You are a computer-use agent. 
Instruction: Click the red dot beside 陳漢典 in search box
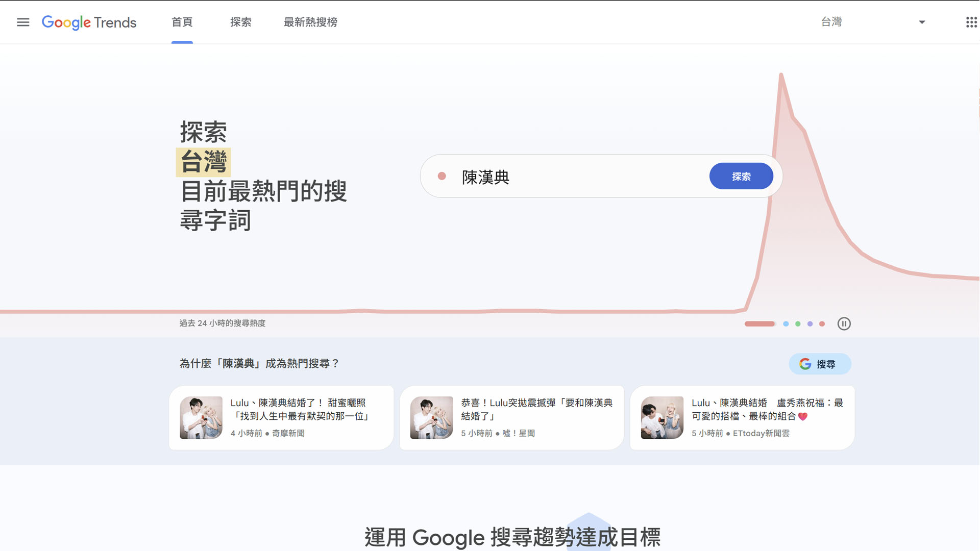click(442, 176)
